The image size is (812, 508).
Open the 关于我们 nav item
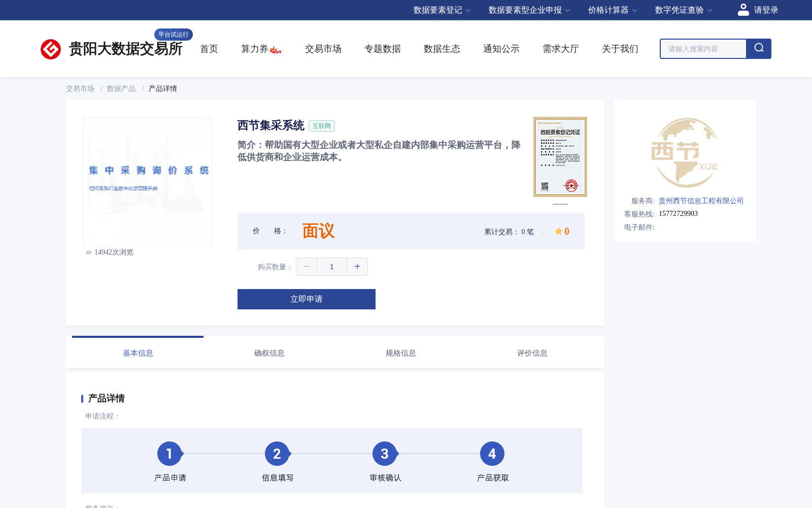coord(620,49)
